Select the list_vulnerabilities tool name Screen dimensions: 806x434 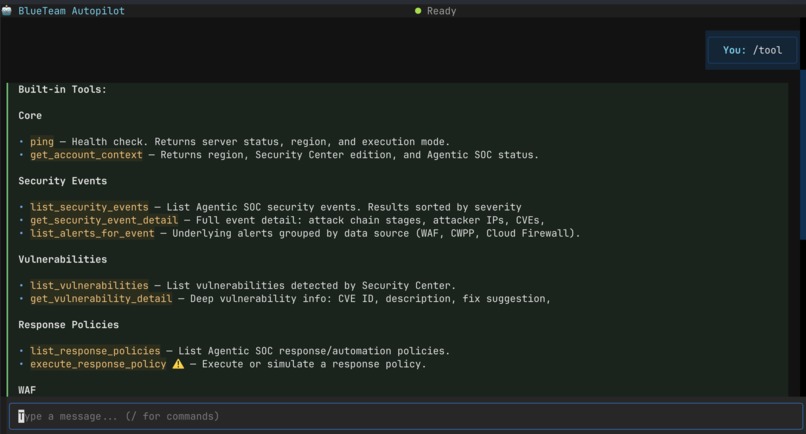click(89, 285)
